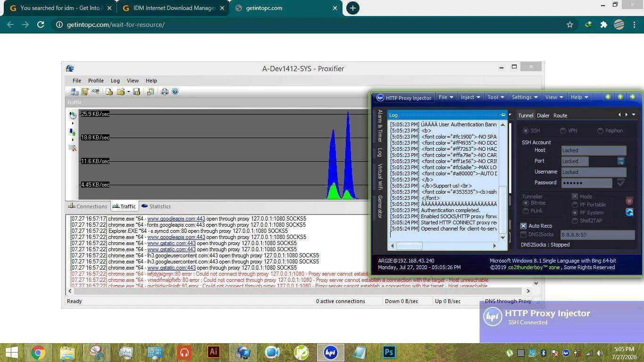Expand the open profile dropdown arrow in Proxifier
The width and height of the screenshot is (644, 362).
point(128,92)
